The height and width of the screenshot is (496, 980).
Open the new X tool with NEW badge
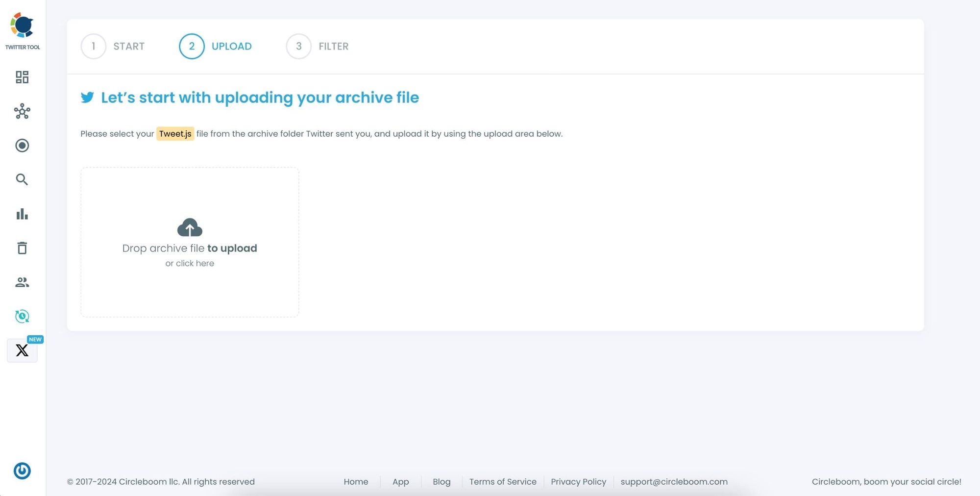[x=22, y=350]
